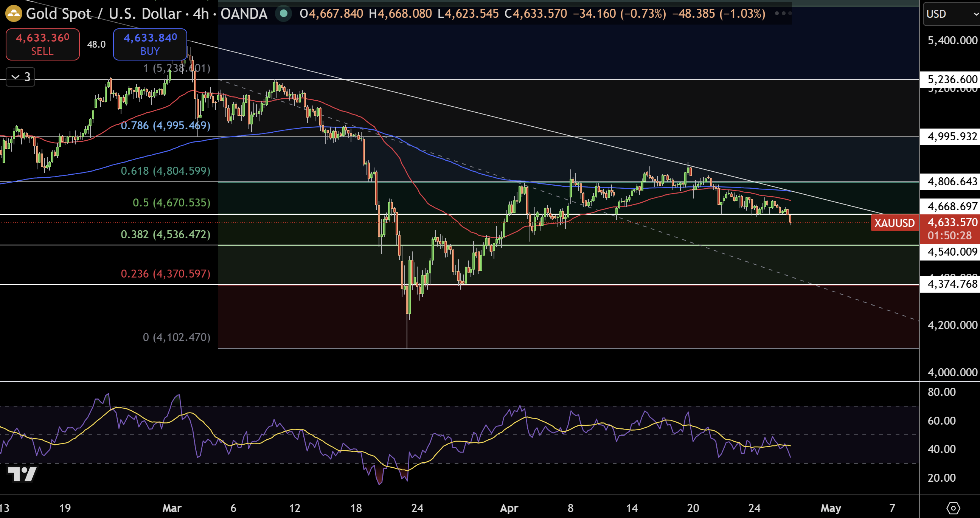Click the 4,000.000 price scale label

[x=952, y=372]
